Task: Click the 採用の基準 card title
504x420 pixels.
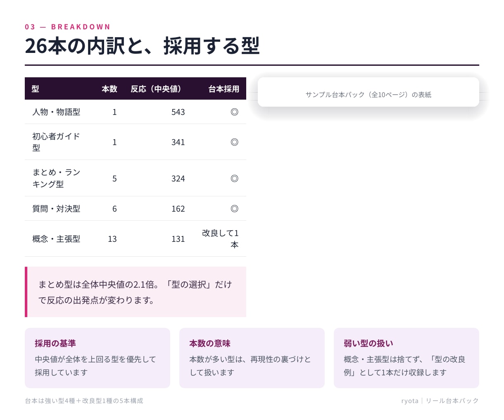Action: pyautogui.click(x=55, y=344)
